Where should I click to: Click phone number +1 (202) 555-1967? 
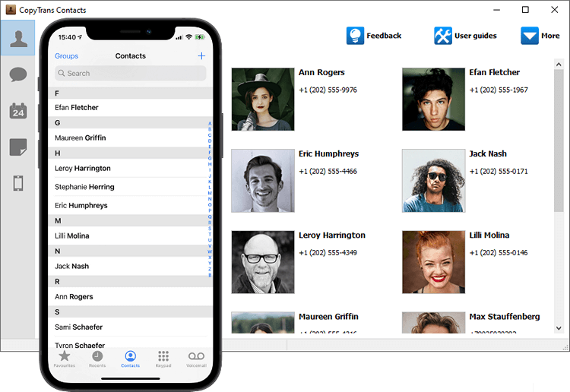(x=499, y=90)
